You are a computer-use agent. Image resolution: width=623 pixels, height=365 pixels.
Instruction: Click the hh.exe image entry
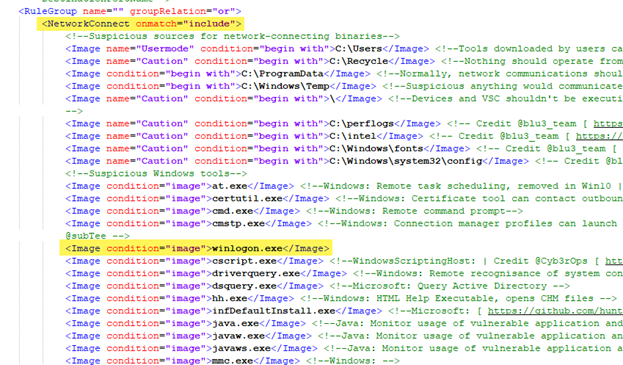point(180,299)
